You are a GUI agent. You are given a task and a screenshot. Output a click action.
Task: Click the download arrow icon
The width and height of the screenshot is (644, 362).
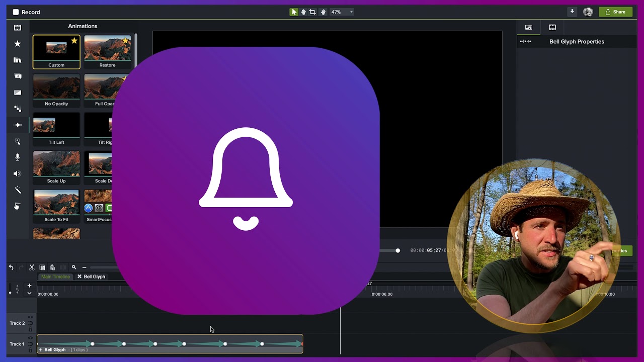pos(572,12)
